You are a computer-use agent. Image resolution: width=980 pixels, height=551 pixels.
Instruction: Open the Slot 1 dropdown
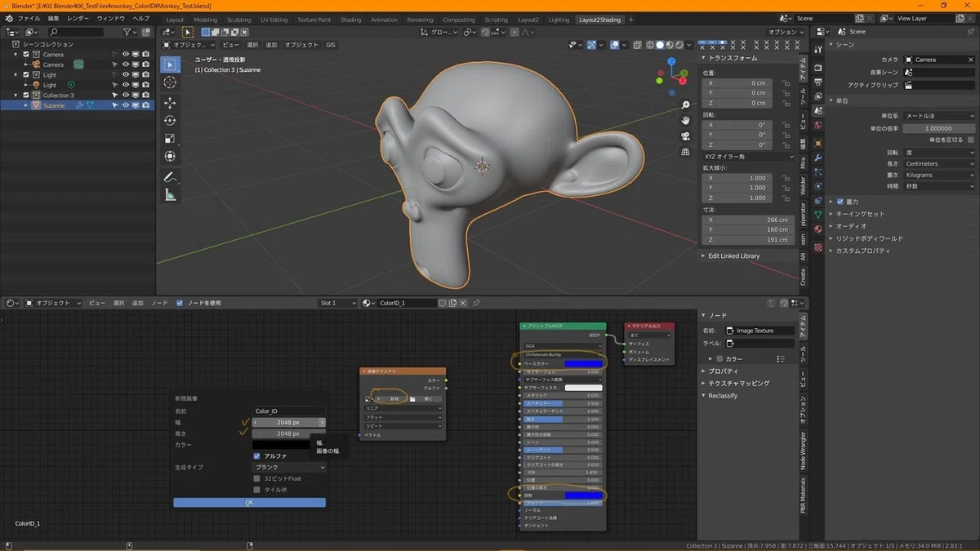[338, 303]
